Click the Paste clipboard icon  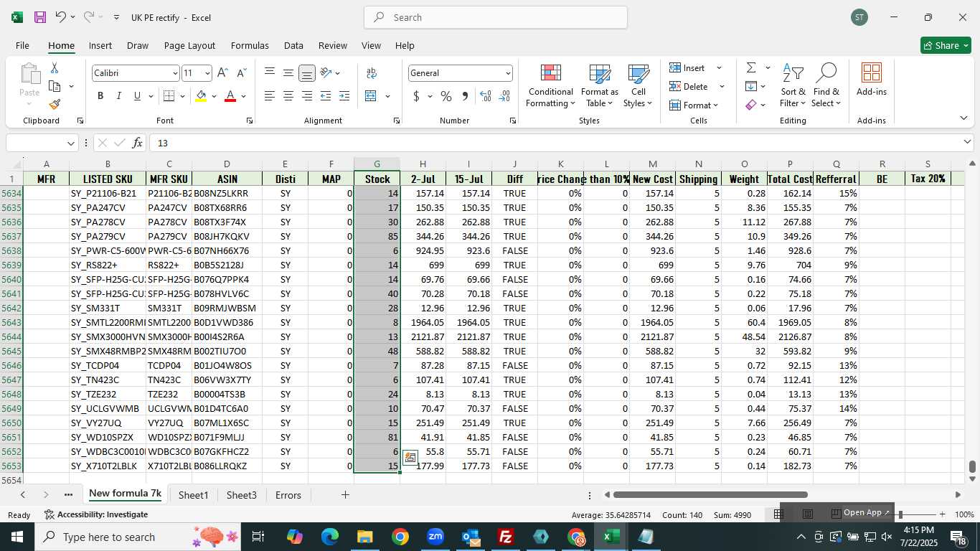click(29, 74)
